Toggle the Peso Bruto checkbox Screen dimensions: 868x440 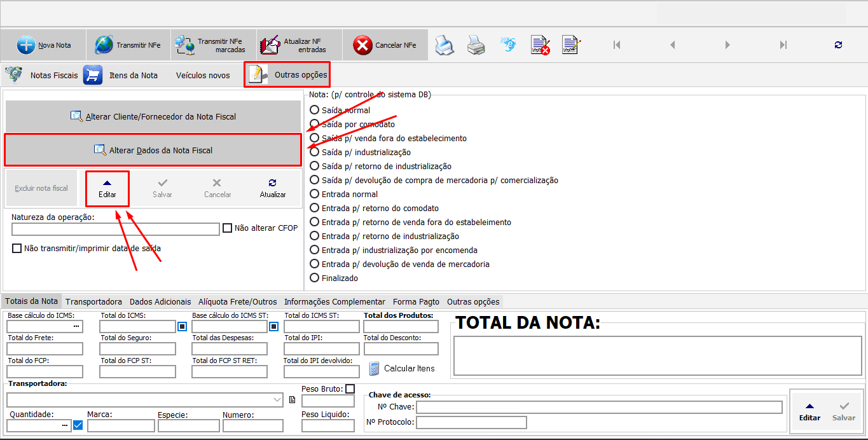(x=349, y=388)
